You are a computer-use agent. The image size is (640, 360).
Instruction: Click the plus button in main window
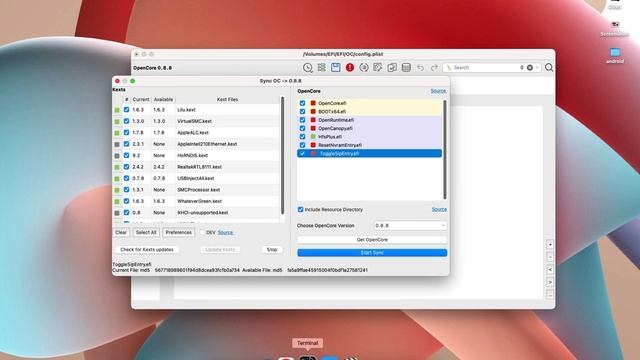(550, 244)
